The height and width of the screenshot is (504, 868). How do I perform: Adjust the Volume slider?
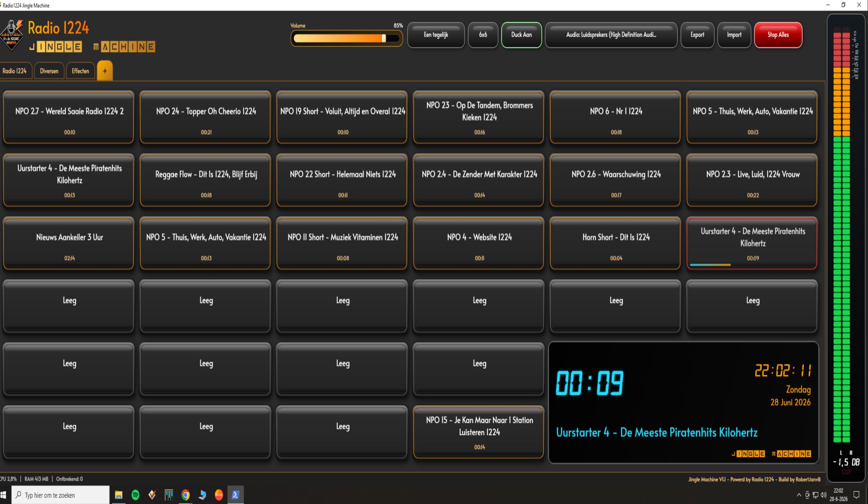click(347, 38)
